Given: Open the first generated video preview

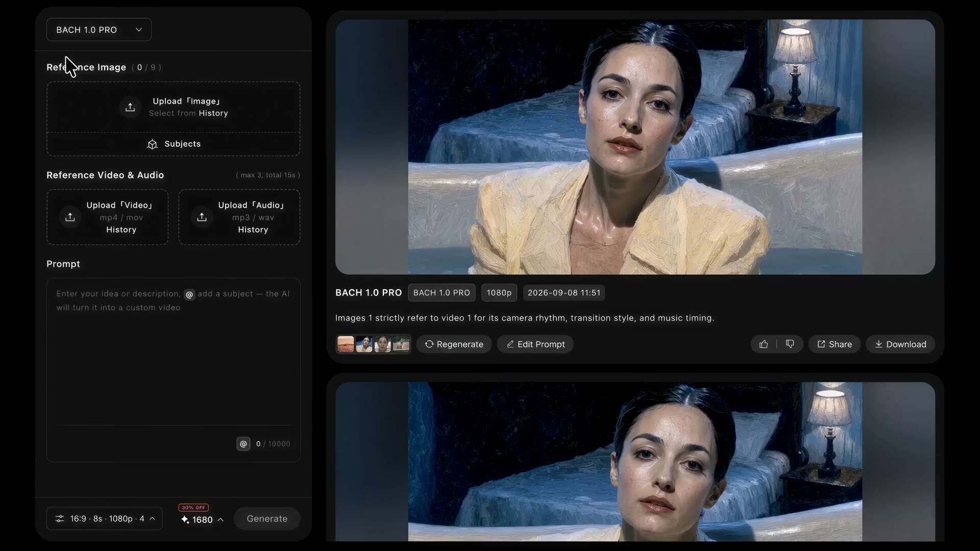Looking at the screenshot, I should (x=635, y=147).
